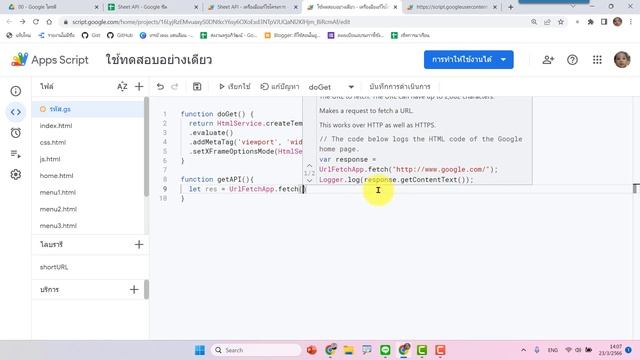Viewport: 640px width, 360px height.
Task: Click the taskbar Search box
Action: [256, 350]
